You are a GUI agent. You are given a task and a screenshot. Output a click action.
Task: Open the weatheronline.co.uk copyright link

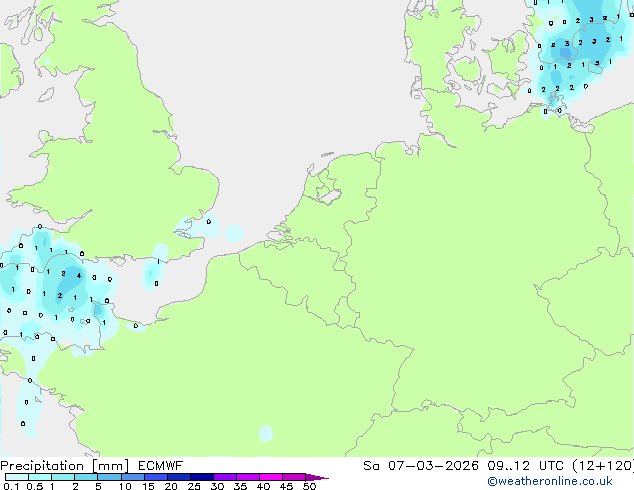click(550, 481)
